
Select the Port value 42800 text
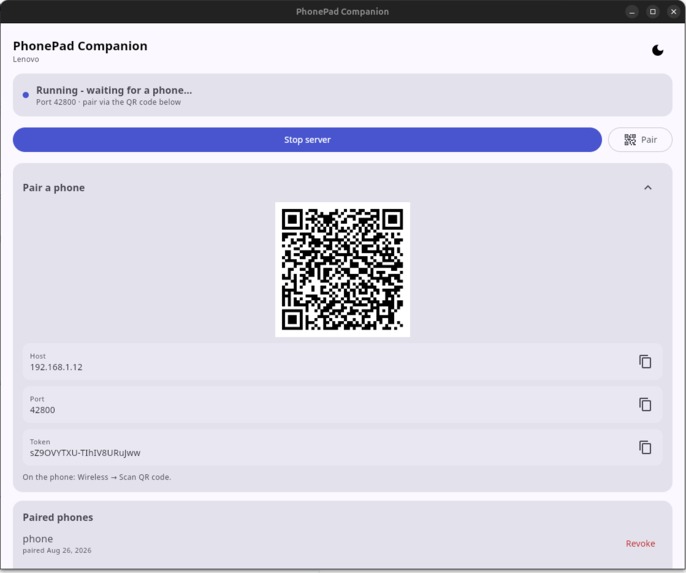(x=42, y=410)
